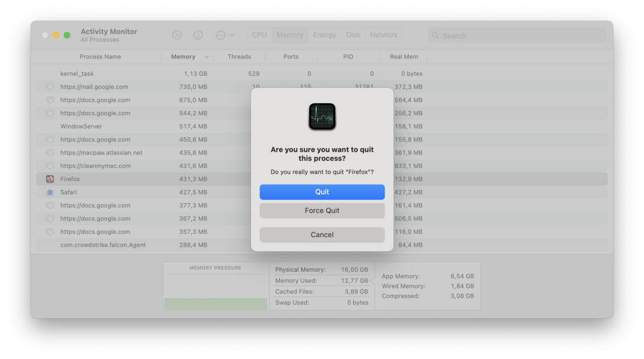
Task: Click the magnifying glass in the search field
Action: [x=435, y=35]
